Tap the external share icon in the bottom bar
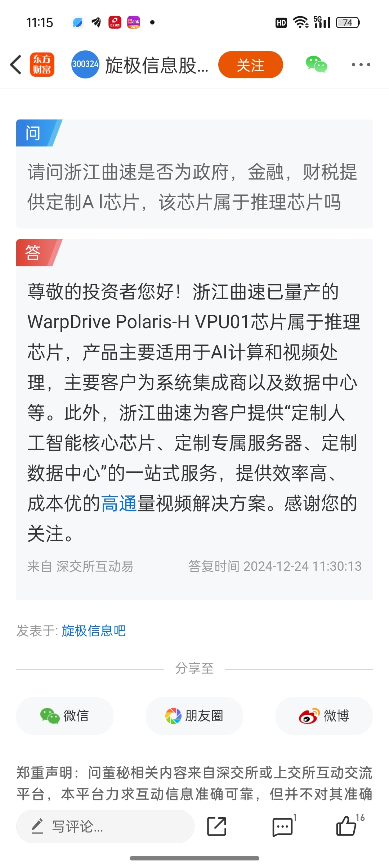 click(x=217, y=827)
